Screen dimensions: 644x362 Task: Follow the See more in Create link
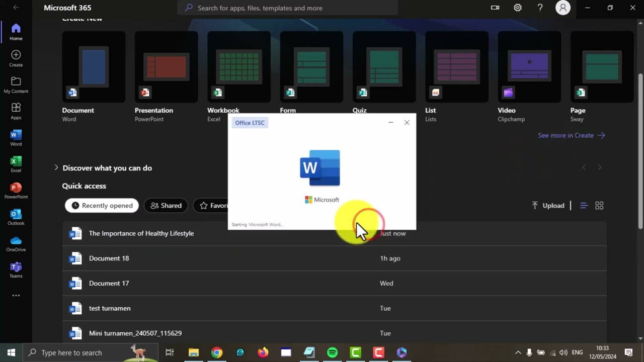(571, 135)
